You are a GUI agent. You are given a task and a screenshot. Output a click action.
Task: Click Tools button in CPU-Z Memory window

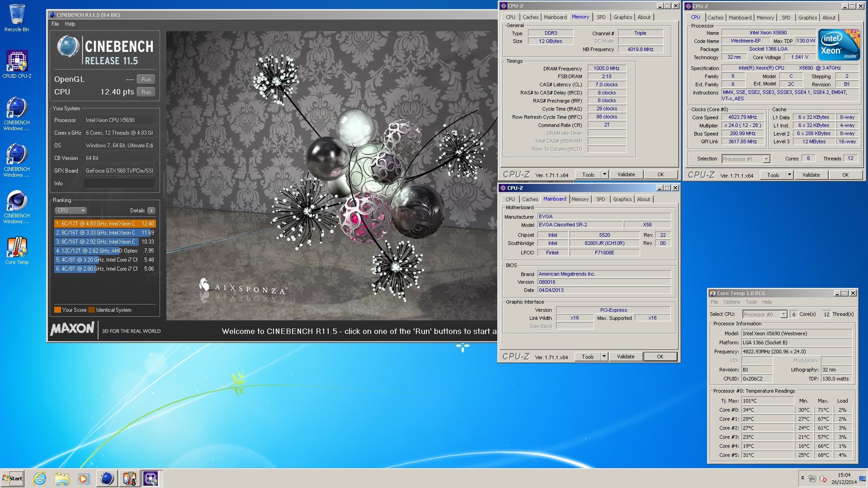588,174
